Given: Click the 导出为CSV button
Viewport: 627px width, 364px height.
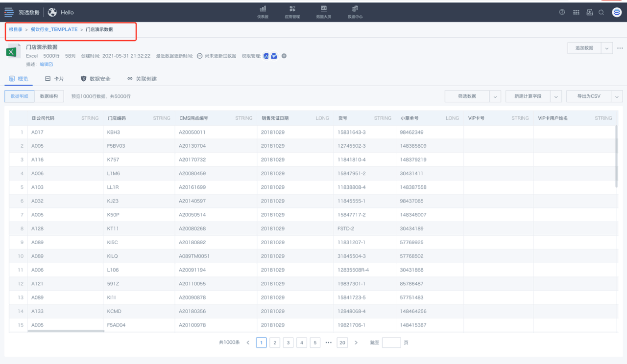Looking at the screenshot, I should point(589,96).
